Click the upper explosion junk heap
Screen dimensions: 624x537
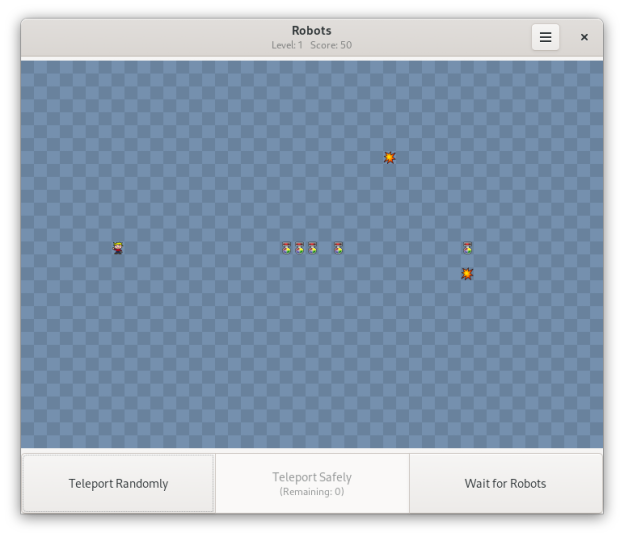[390, 158]
